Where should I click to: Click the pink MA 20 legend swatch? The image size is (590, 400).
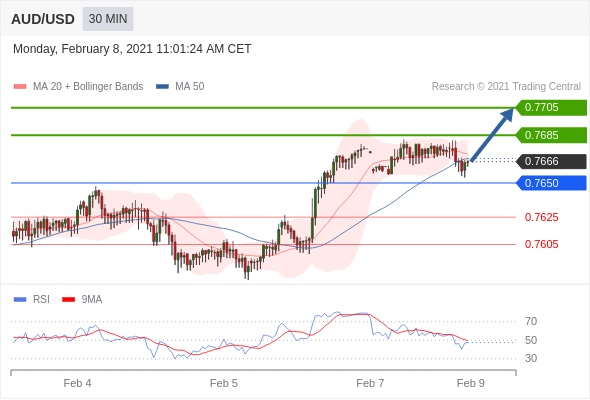(20, 87)
